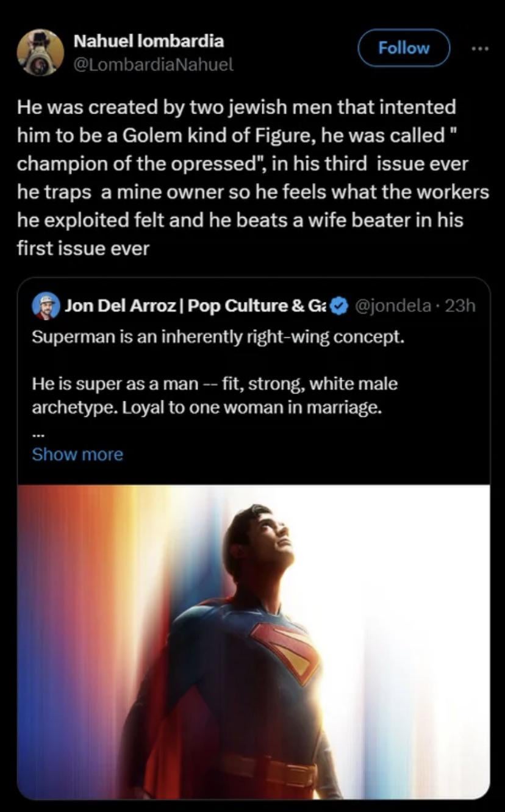
Task: Click the S emblem on Superman's chest
Action: (x=288, y=649)
